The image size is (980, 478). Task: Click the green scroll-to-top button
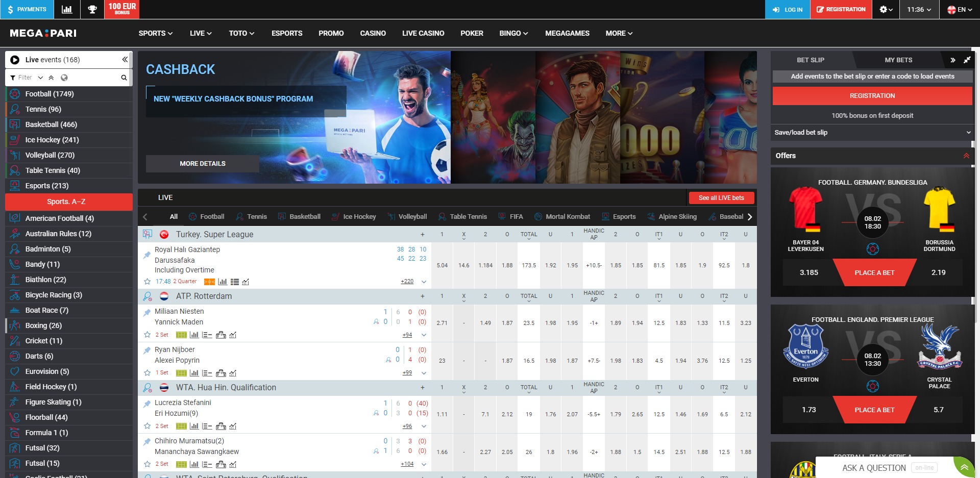[964, 467]
